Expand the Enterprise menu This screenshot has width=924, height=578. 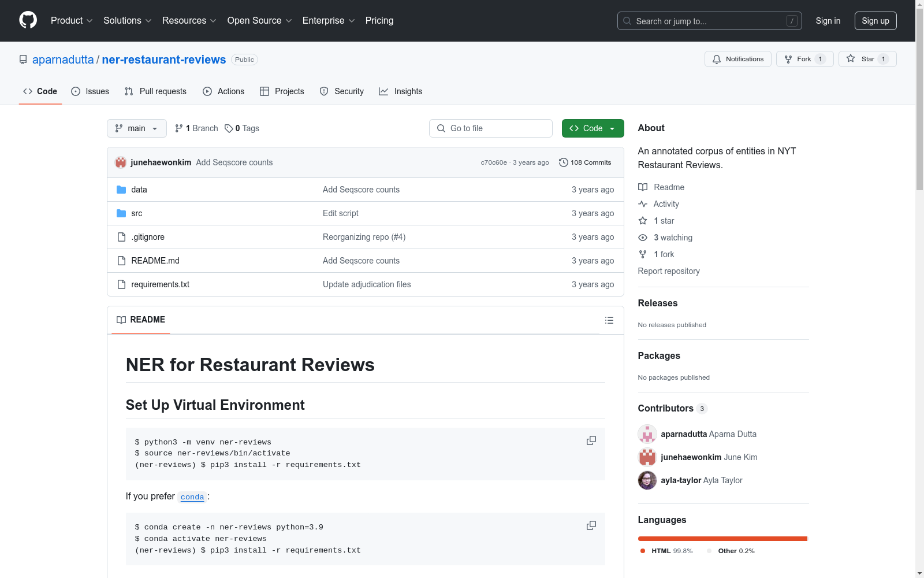(x=329, y=20)
